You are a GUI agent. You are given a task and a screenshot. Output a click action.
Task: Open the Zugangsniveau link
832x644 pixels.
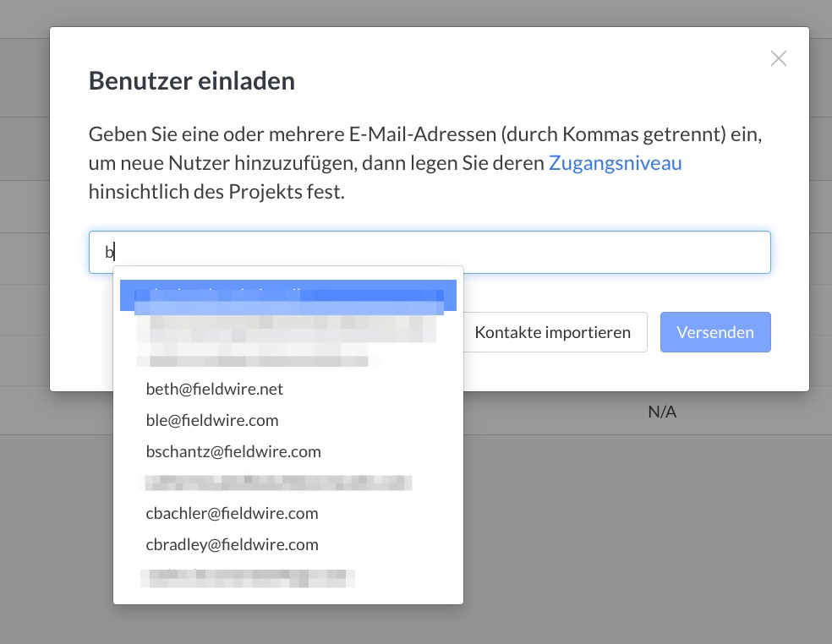click(x=615, y=163)
